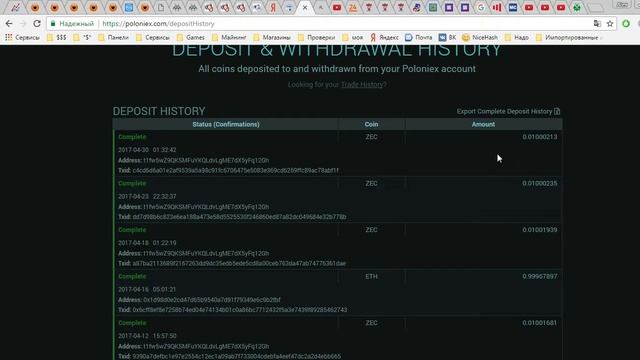The height and width of the screenshot is (360, 640).
Task: Open the моя bookmark folder
Action: pyautogui.click(x=353, y=38)
